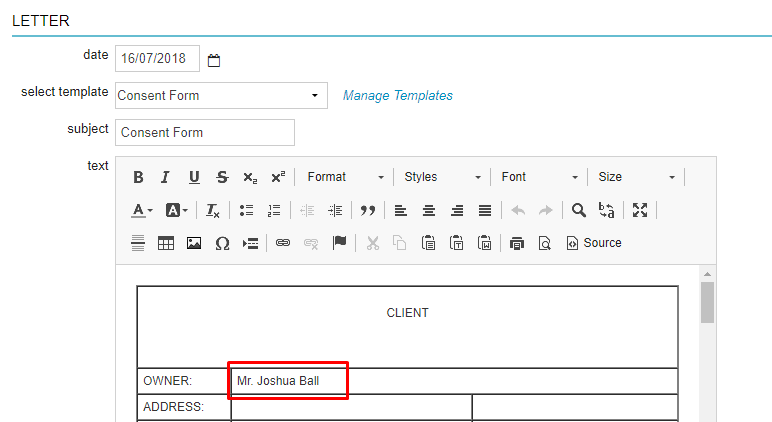Toggle Strikethrough formatting
Image resolution: width=772 pixels, height=422 pixels.
(x=222, y=177)
